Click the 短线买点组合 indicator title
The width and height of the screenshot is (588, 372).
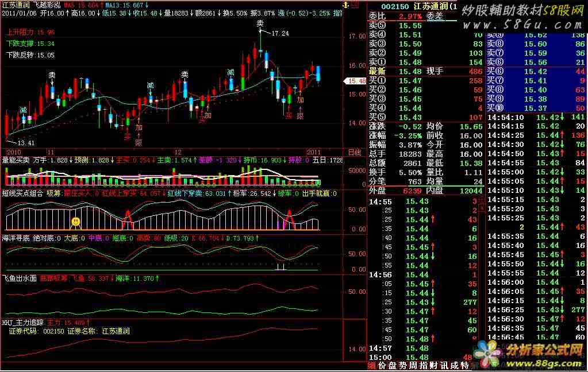pos(22,193)
